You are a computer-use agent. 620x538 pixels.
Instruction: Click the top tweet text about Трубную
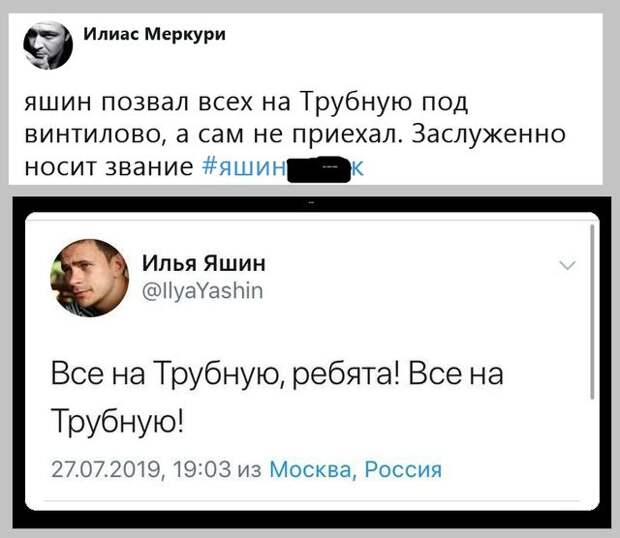click(295, 135)
